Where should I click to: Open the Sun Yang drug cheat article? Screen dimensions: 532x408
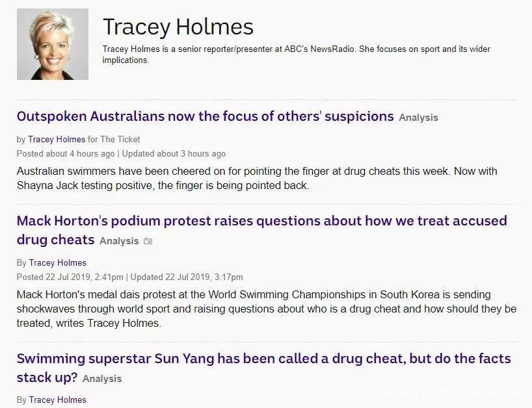(263, 359)
